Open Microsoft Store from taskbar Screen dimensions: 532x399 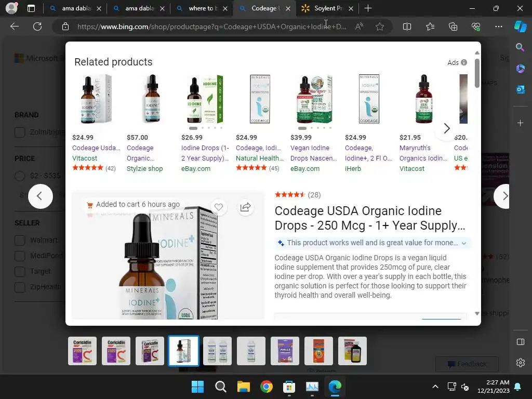[289, 387]
